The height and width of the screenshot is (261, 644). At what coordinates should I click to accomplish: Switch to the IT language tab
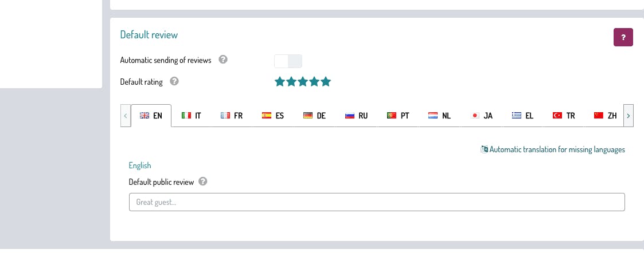tap(191, 116)
